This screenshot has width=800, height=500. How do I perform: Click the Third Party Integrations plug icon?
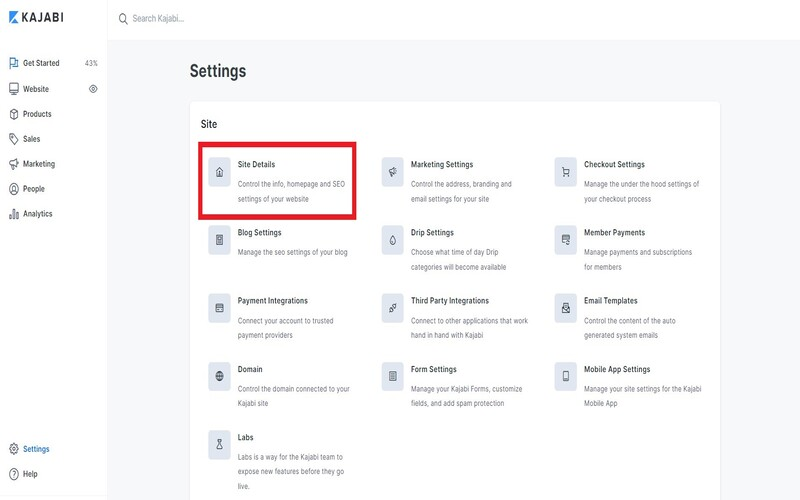392,308
